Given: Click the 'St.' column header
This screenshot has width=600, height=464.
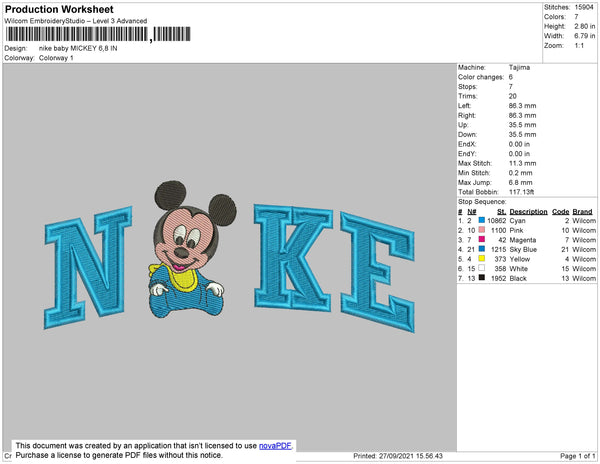Looking at the screenshot, I should pyautogui.click(x=502, y=212).
